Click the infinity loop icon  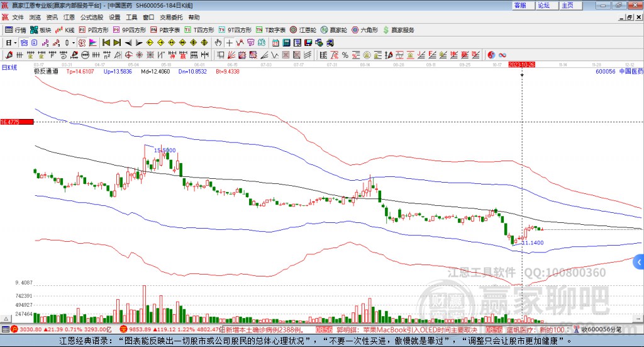[x=502, y=55]
